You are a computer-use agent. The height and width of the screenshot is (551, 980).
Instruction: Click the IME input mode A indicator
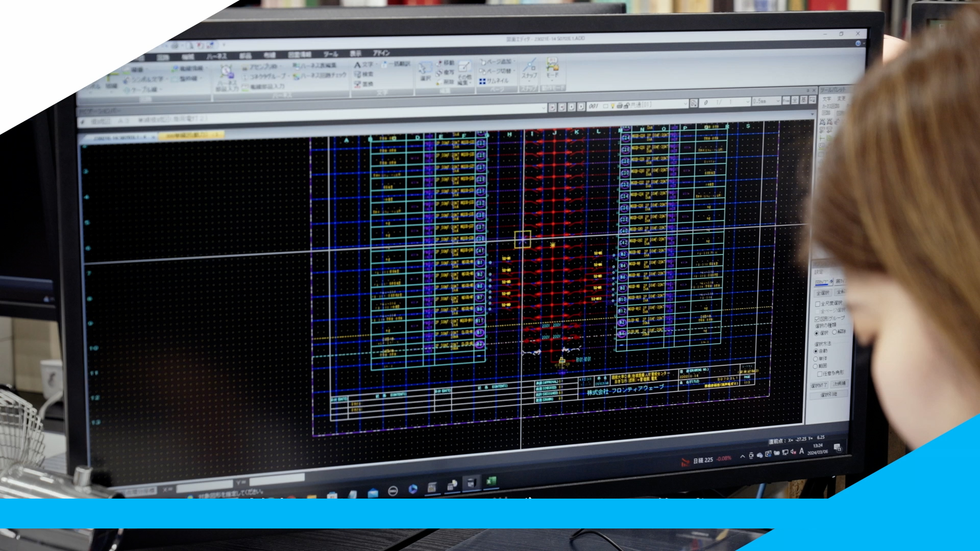click(x=802, y=451)
